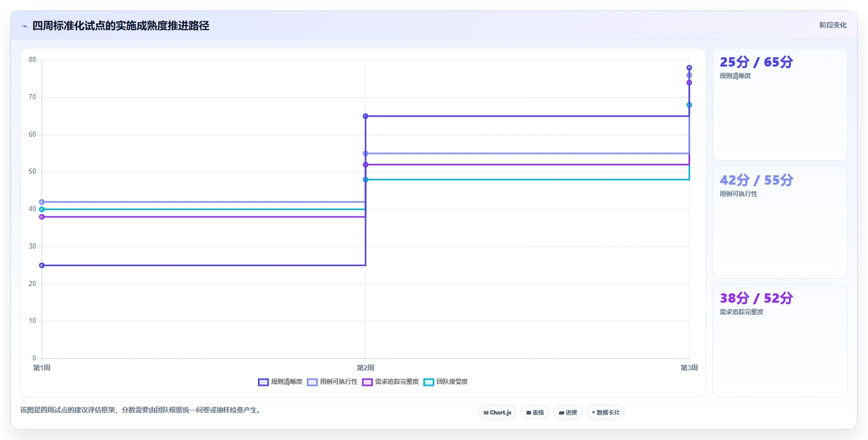Click the y-axis label 0
Viewport: 868px width, 440px height.
coord(34,358)
